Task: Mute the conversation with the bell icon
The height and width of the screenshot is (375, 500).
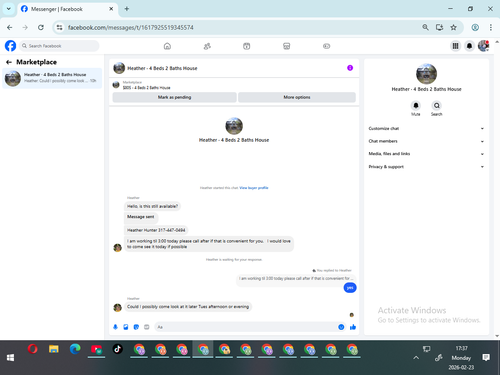Action: 416,106
